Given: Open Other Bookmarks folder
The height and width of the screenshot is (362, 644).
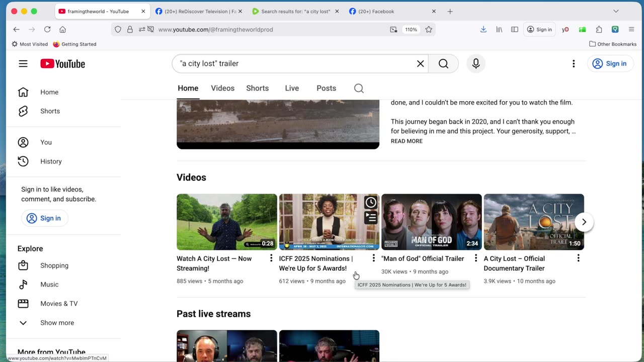Looking at the screenshot, I should click(x=613, y=44).
